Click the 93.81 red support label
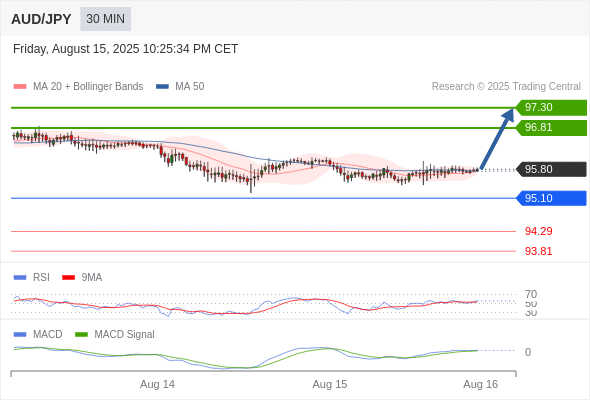The width and height of the screenshot is (590, 400). point(538,251)
